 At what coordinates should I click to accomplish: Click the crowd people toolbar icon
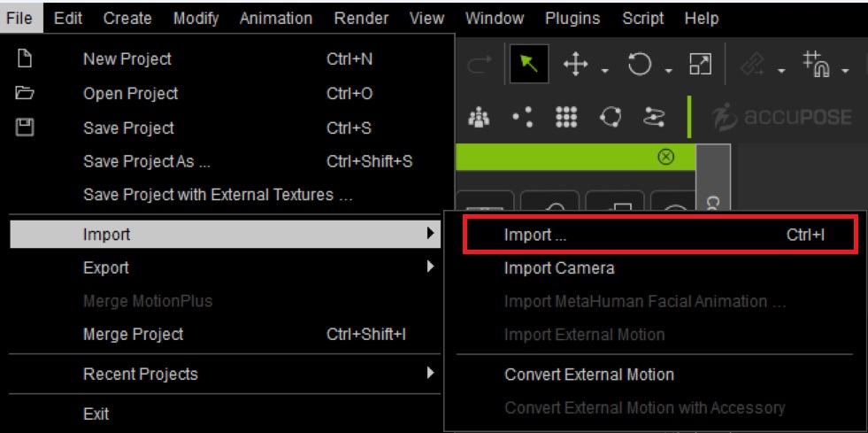[x=479, y=116]
